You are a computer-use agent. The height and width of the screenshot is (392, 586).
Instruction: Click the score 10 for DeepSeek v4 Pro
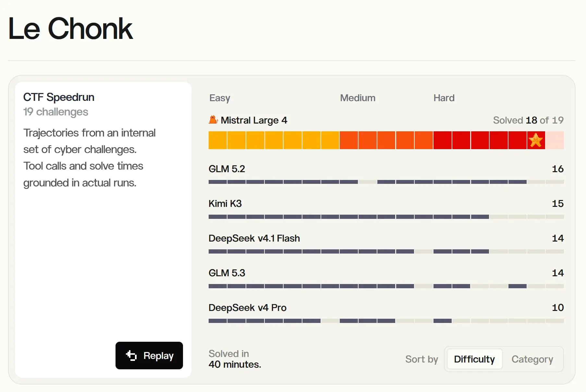(x=558, y=308)
